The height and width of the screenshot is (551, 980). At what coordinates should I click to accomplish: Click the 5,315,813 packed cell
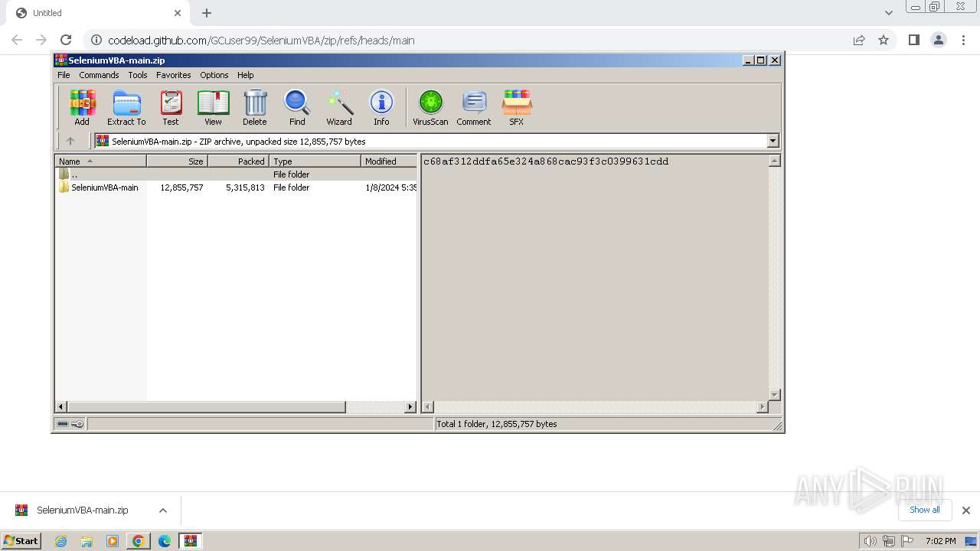[245, 187]
